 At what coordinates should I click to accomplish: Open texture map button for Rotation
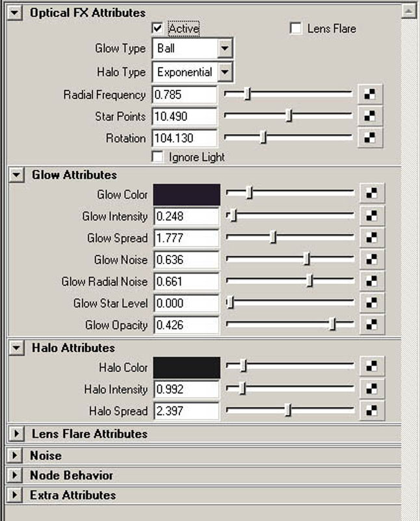[x=370, y=137]
